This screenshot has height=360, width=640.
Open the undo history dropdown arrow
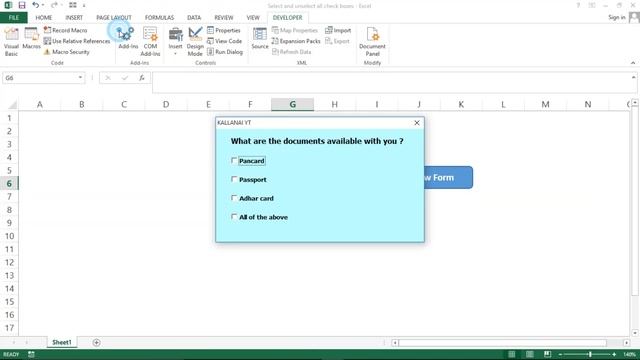coord(43,5)
